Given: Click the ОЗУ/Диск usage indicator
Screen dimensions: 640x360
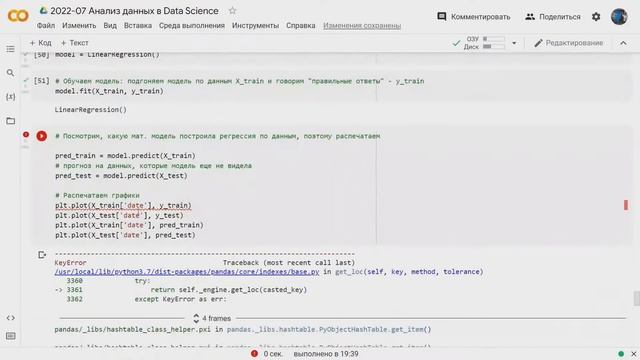Looking at the screenshot, I should (x=485, y=43).
